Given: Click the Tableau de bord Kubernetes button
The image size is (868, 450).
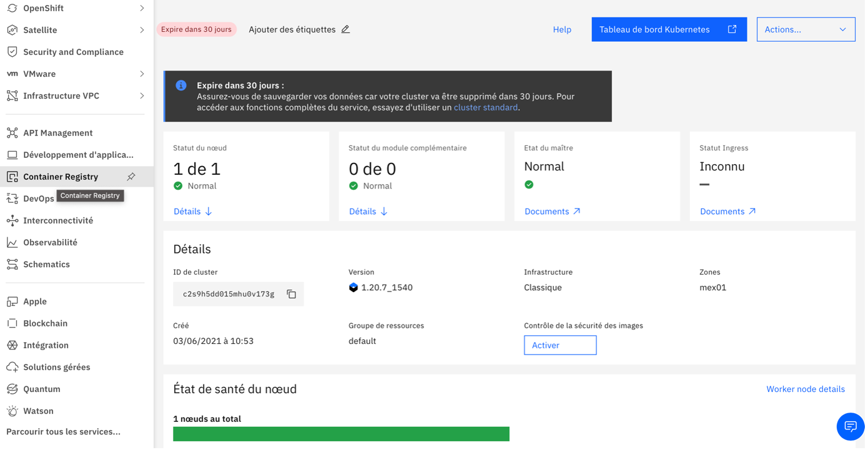Looking at the screenshot, I should [x=669, y=29].
